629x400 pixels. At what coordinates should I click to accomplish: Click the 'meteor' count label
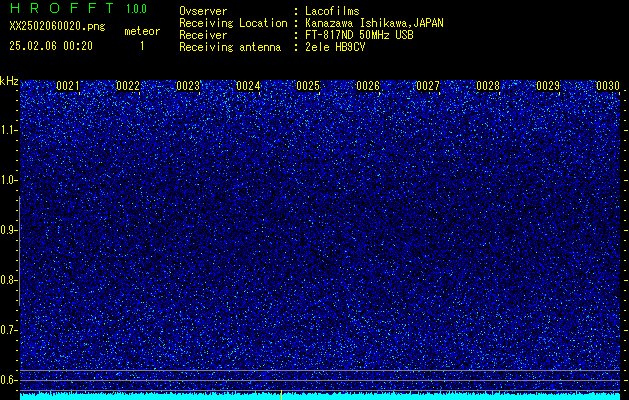pyautogui.click(x=142, y=31)
